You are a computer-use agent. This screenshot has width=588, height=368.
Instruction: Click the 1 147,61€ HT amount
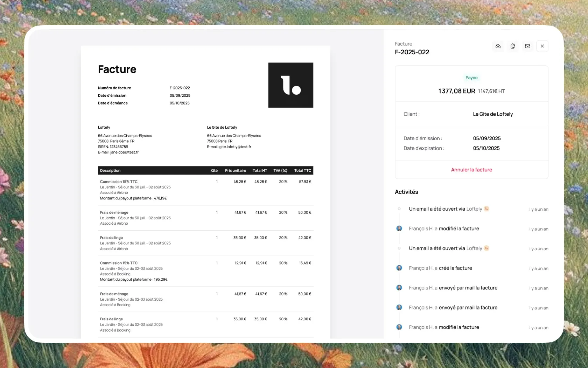[491, 91]
